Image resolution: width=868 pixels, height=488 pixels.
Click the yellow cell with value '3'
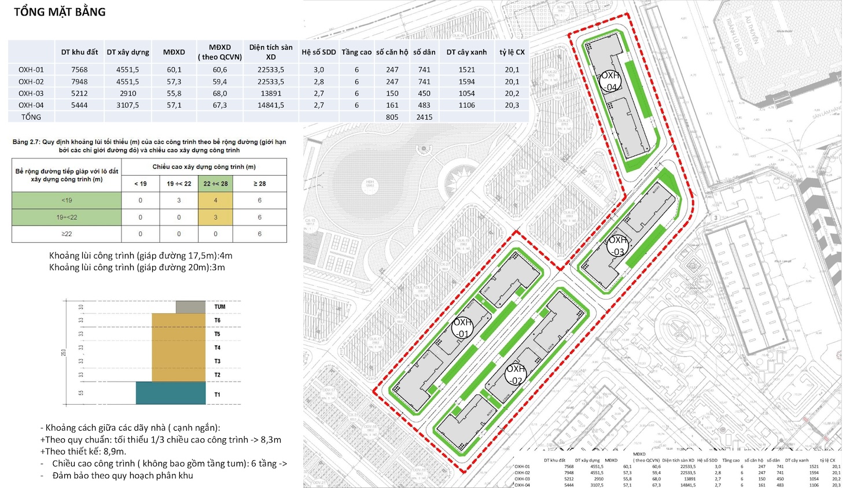(215, 217)
